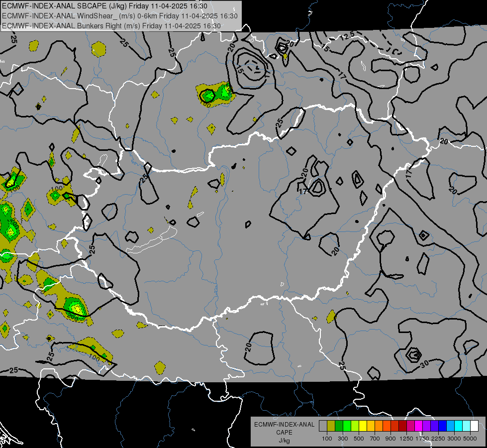Click the 2250 value on the legend scale
The image size is (487, 448).
point(438,439)
